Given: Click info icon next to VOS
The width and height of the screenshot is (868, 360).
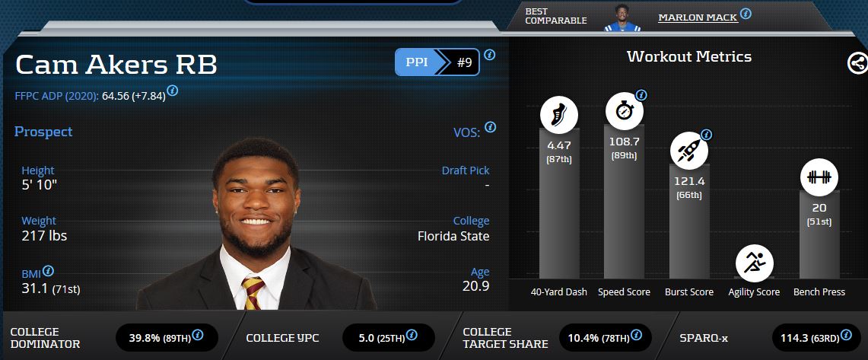Looking at the screenshot, I should tap(490, 127).
